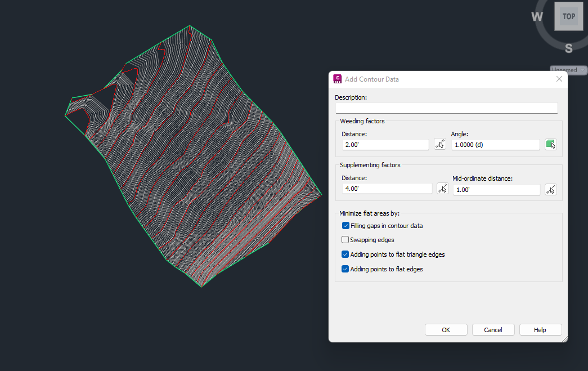Click the Mid-ordinate distance label
Image resolution: width=588 pixels, height=371 pixels.
point(482,178)
